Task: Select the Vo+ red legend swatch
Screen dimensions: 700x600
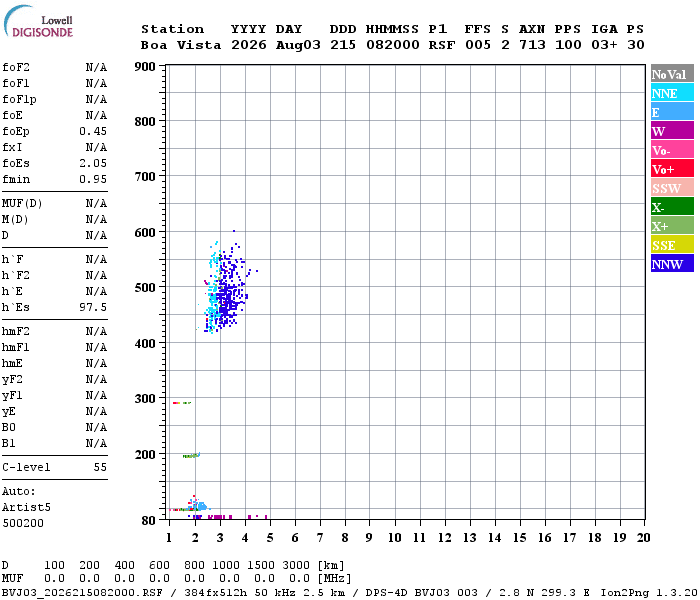Action: 672,169
